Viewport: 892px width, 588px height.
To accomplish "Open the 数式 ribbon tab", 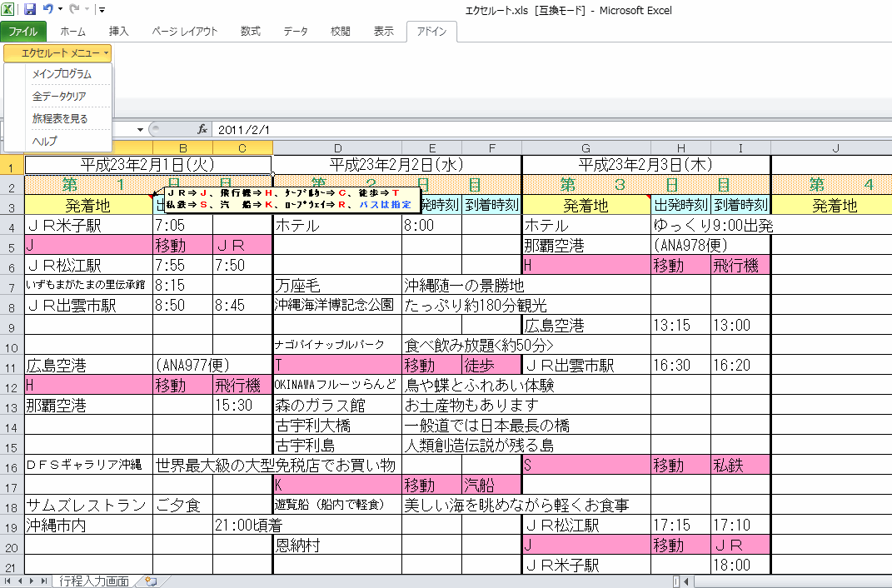I will (x=251, y=32).
